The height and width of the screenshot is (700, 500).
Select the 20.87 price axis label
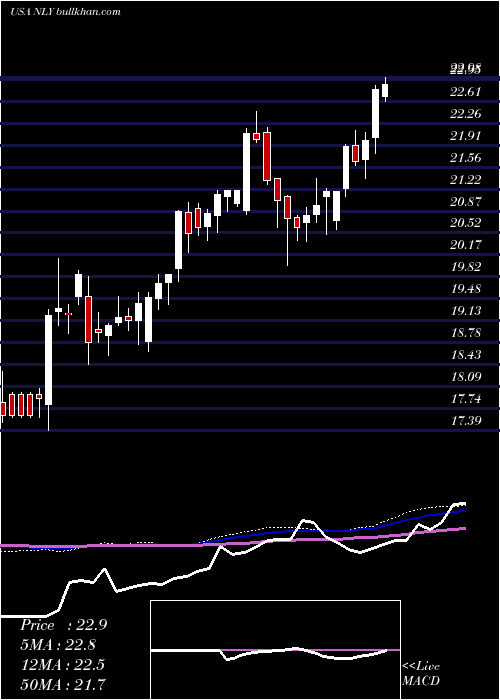466,202
